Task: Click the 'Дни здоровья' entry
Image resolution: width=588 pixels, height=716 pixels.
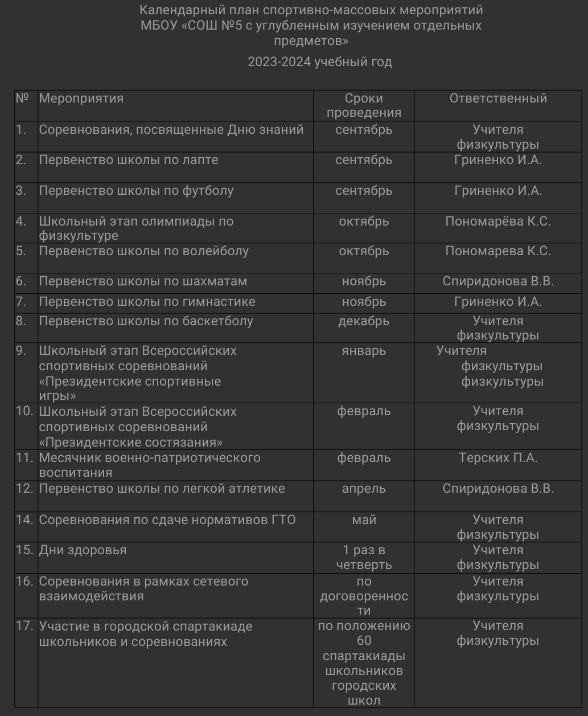Action: (83, 550)
